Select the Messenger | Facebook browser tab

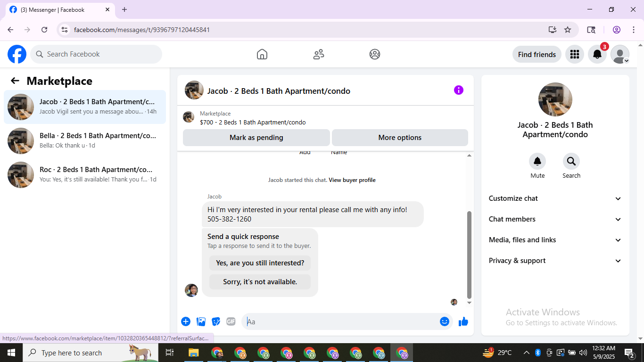coord(59,10)
